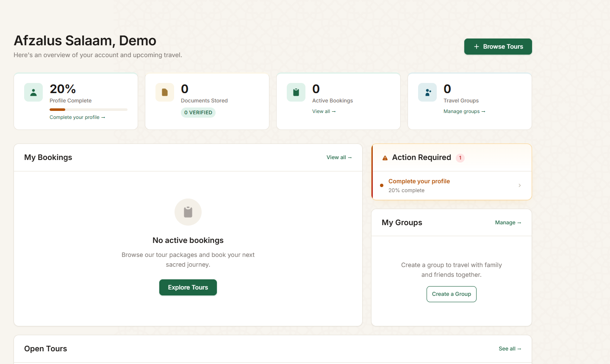Click the Open Tours heading

(x=46, y=349)
